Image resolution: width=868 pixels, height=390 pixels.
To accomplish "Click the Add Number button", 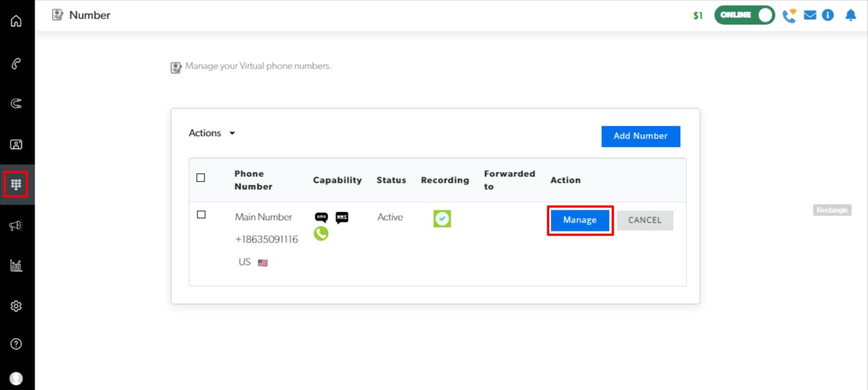I will pyautogui.click(x=640, y=136).
